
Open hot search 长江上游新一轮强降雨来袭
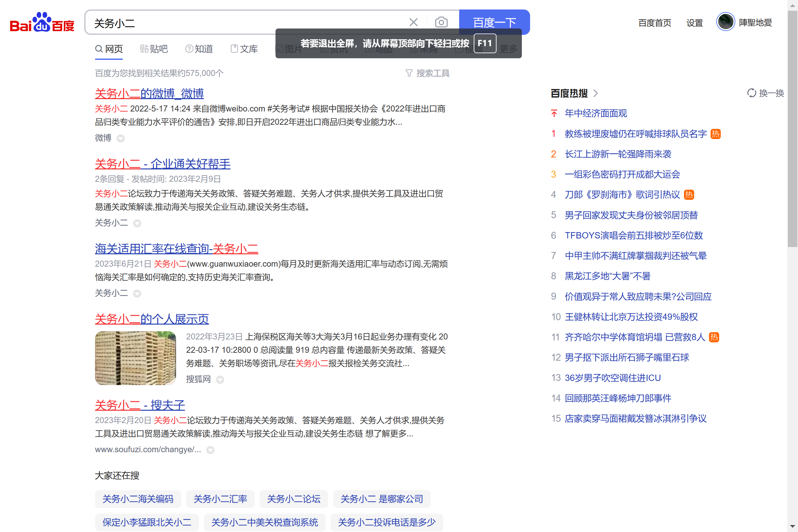[x=618, y=154]
